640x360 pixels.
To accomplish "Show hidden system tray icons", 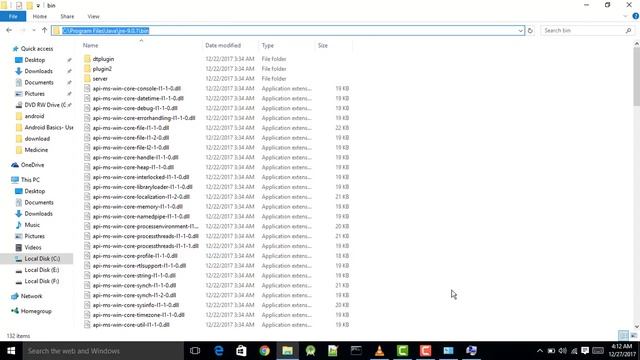I will pos(540,351).
